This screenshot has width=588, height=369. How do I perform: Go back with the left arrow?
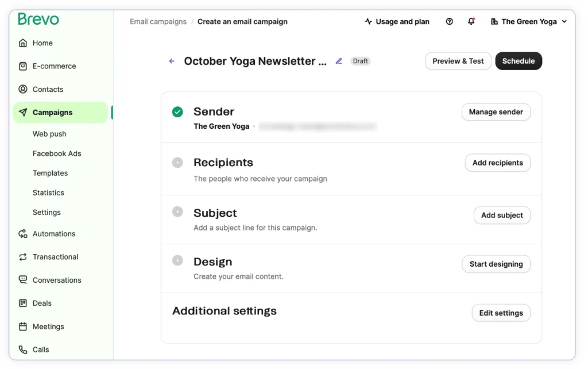[x=172, y=61]
